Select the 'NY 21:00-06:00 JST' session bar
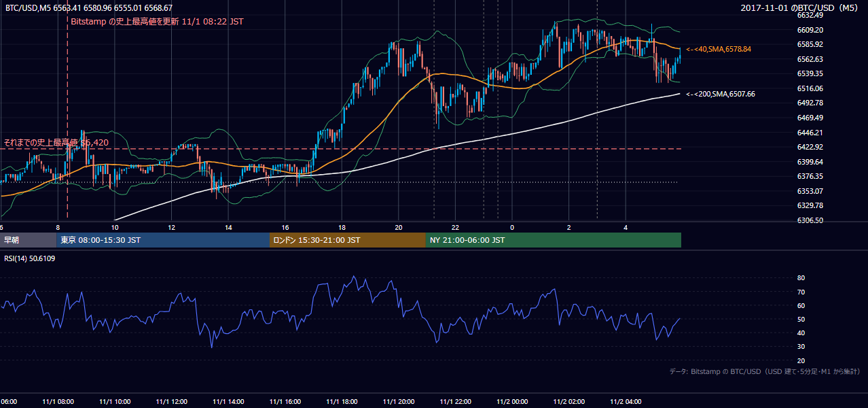 pyautogui.click(x=554, y=240)
